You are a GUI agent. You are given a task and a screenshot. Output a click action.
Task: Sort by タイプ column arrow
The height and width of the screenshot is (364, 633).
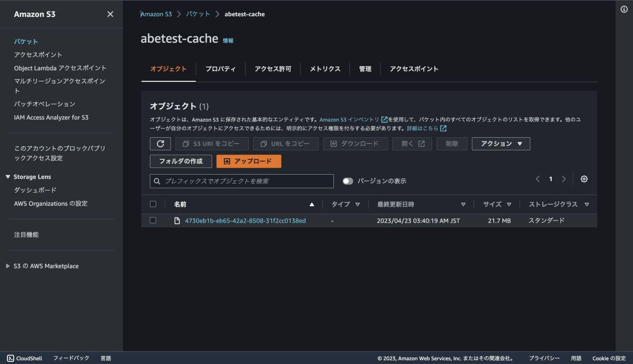358,204
